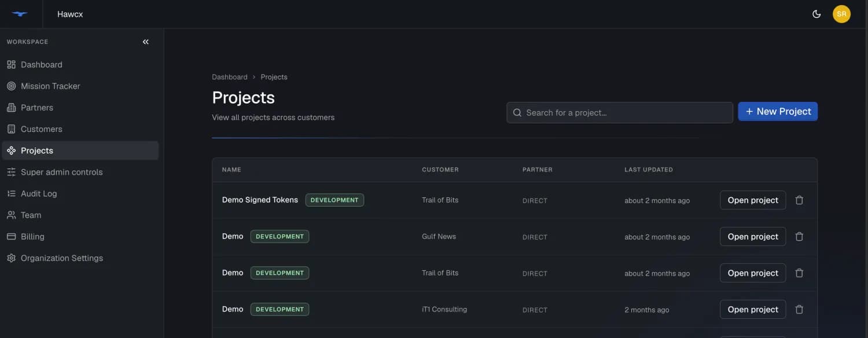Image resolution: width=868 pixels, height=338 pixels.
Task: Go to Mission Tracker page
Action: click(50, 86)
